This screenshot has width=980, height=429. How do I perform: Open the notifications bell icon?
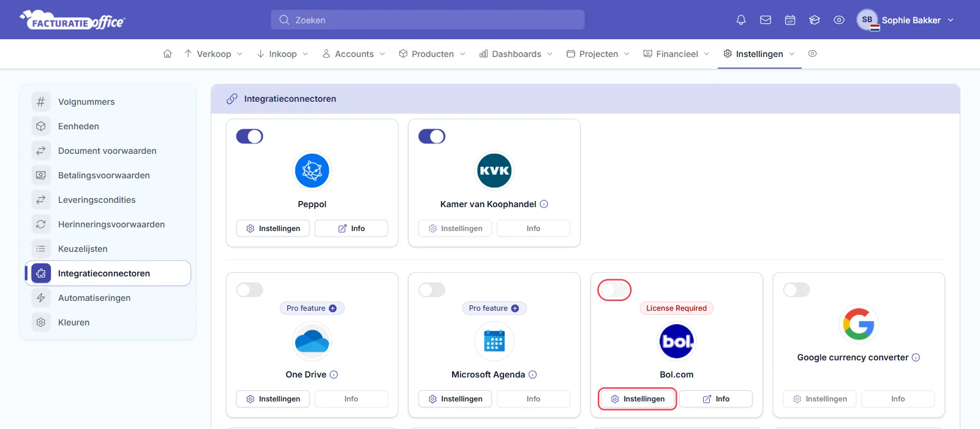[x=741, y=20]
